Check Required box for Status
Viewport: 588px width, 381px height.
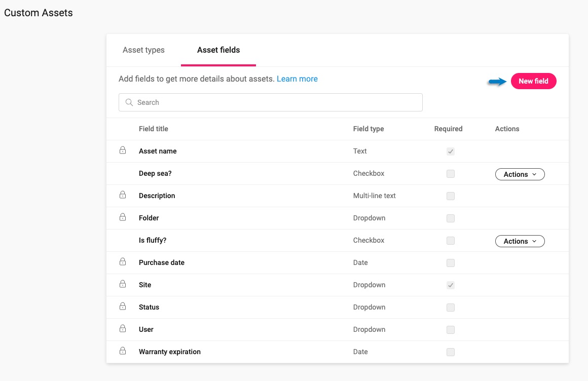tap(450, 308)
